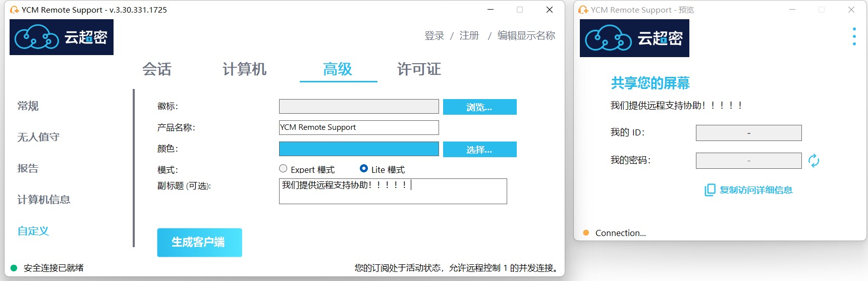Minimize the main YCM Remote Support window
Image resolution: width=868 pixels, height=281 pixels.
[x=491, y=10]
